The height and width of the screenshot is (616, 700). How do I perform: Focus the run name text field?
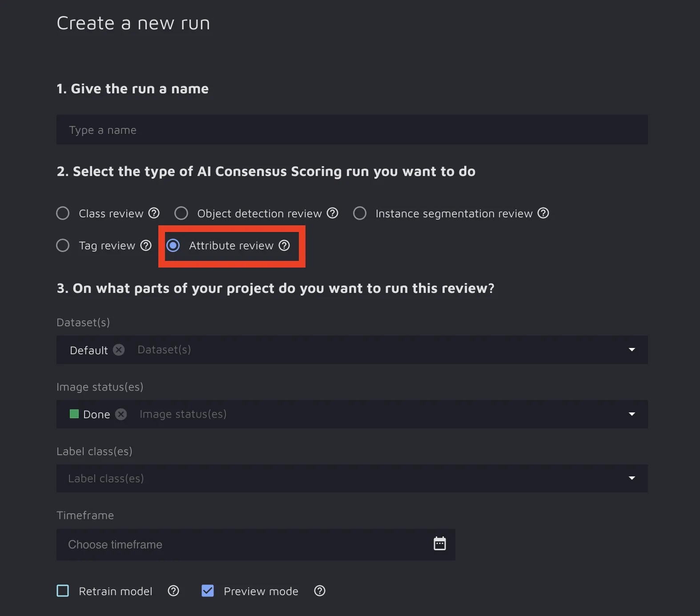[351, 130]
